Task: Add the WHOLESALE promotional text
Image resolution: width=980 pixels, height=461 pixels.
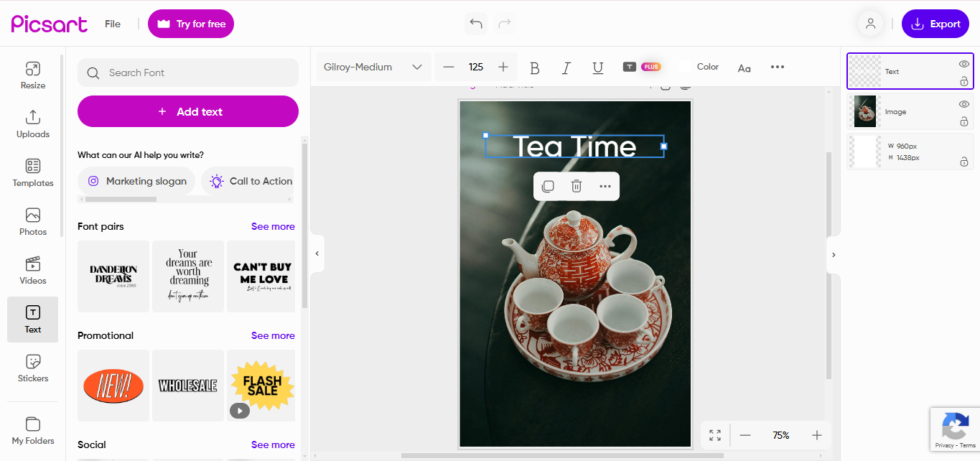Action: [188, 386]
